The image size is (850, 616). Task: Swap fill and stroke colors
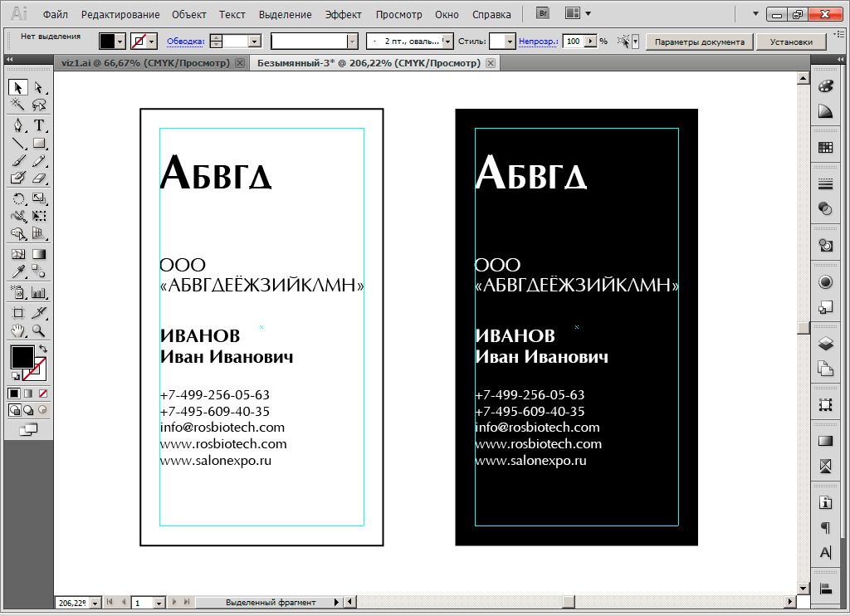[43, 349]
